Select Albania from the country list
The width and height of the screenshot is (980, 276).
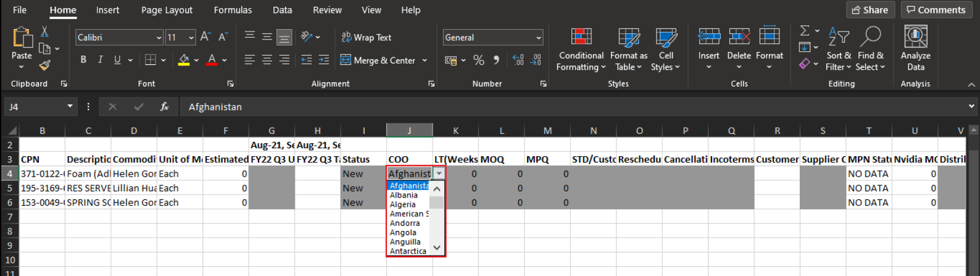point(404,195)
